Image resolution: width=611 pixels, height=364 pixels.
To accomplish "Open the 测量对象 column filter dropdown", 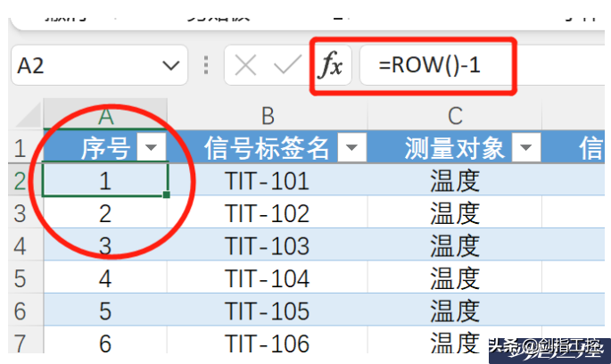I will [x=526, y=147].
